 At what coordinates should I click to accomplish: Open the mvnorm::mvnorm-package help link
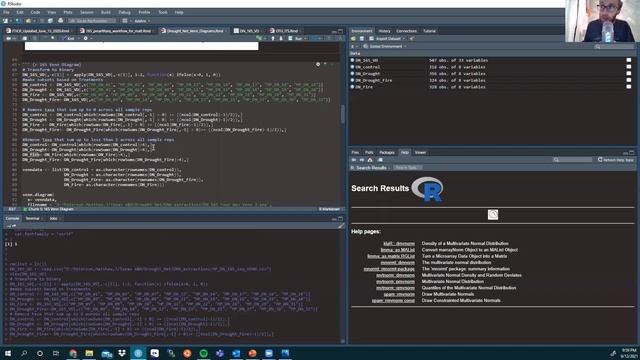point(389,269)
